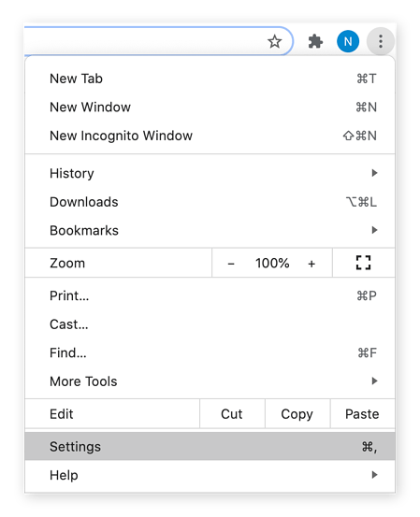Toggle fullscreen mode icon in Zoom row
Screen dimensions: 420x517
[x=363, y=263]
